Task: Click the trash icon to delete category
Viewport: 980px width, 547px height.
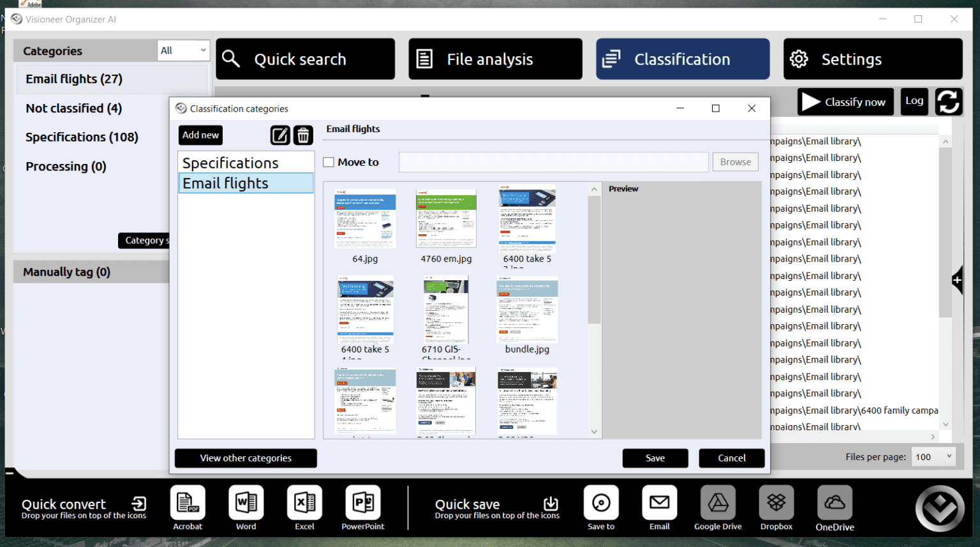Action: 303,135
